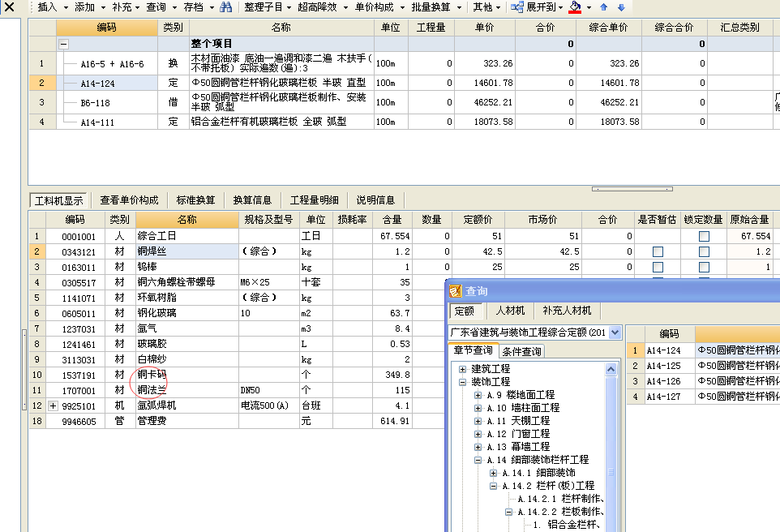This screenshot has width=780, height=532.
Task: Click the 查询 window title icon
Action: click(x=455, y=291)
